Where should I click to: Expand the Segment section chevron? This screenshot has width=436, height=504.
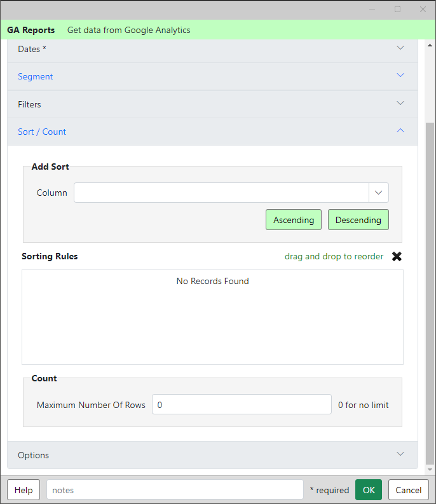click(400, 75)
